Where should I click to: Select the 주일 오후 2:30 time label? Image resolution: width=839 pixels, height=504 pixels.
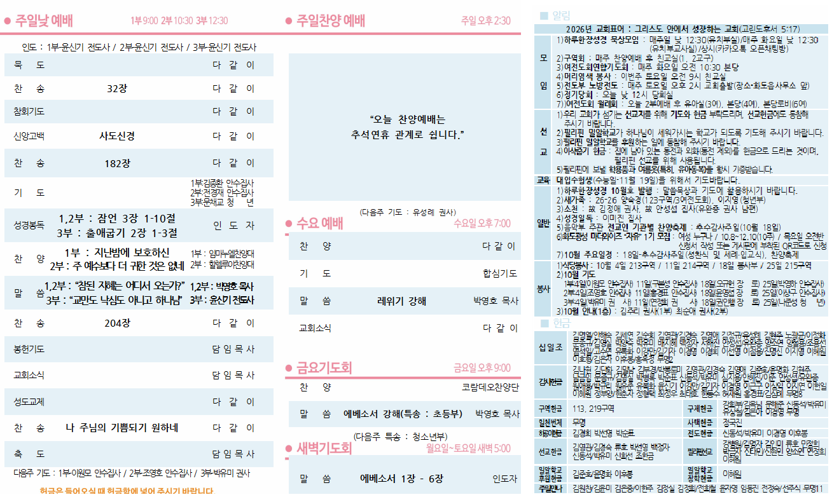coord(485,21)
